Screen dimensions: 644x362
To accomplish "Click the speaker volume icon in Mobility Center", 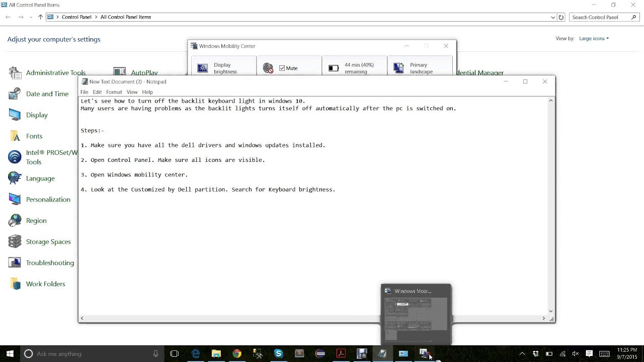I will (x=268, y=68).
